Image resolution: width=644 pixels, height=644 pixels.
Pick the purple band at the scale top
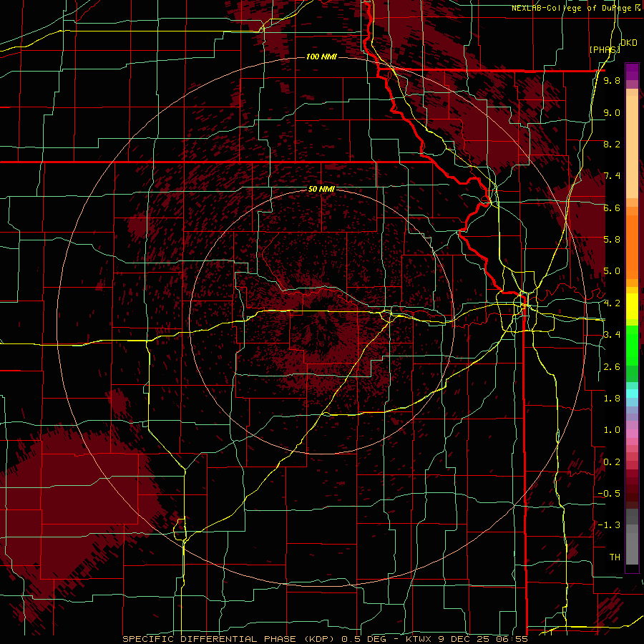pyautogui.click(x=632, y=72)
